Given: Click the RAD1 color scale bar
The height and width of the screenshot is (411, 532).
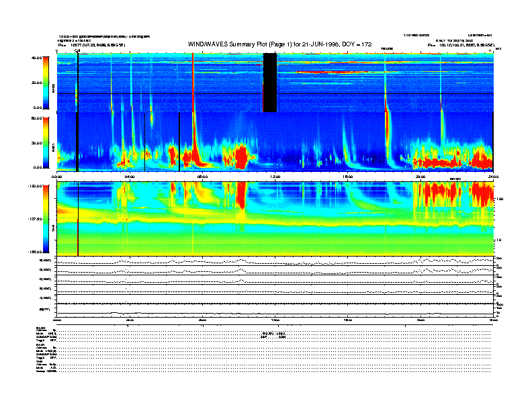Looking at the screenshot, I should click(x=46, y=142).
